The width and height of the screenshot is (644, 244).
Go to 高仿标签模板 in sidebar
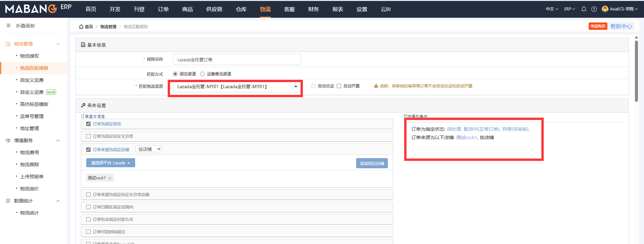pyautogui.click(x=34, y=104)
